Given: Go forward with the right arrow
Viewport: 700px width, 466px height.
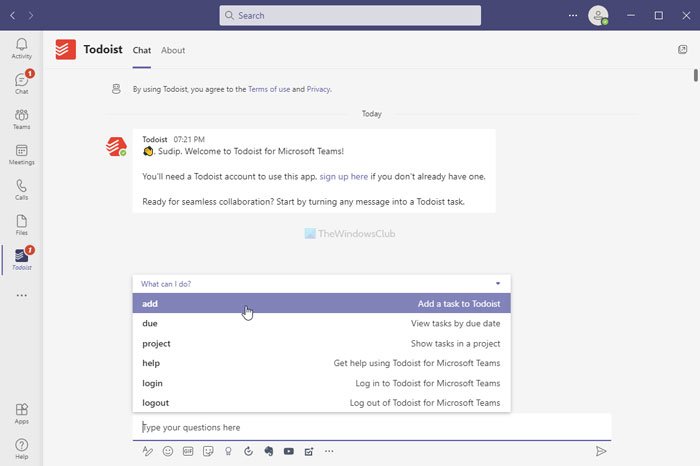Looking at the screenshot, I should click(x=31, y=16).
